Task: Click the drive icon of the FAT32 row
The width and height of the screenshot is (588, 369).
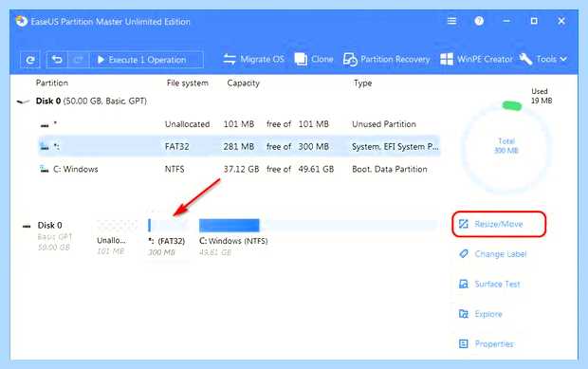Action: [45, 146]
